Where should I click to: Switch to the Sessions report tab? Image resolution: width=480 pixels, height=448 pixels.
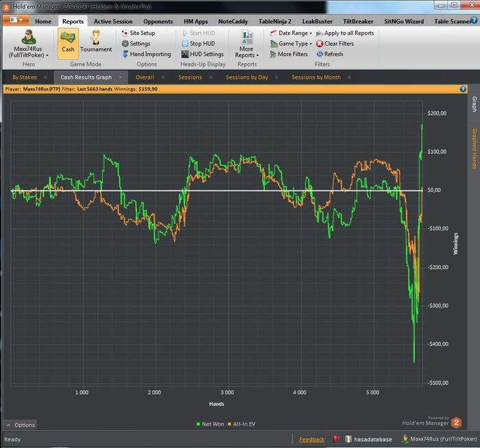coord(190,77)
